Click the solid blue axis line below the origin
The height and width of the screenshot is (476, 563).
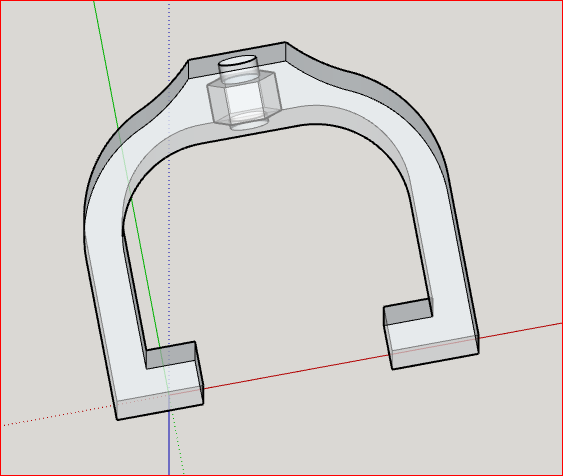[169, 444]
